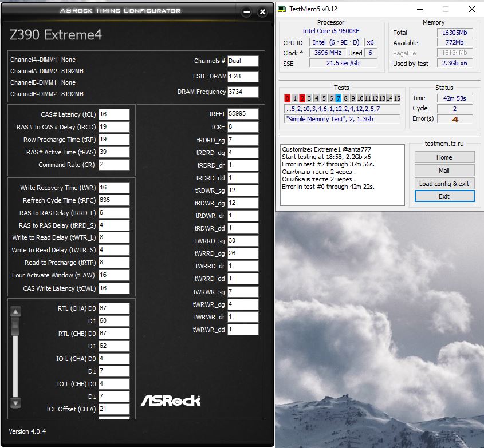The image size is (484, 448).
Task: Click the ASRock logo
Action: (171, 401)
